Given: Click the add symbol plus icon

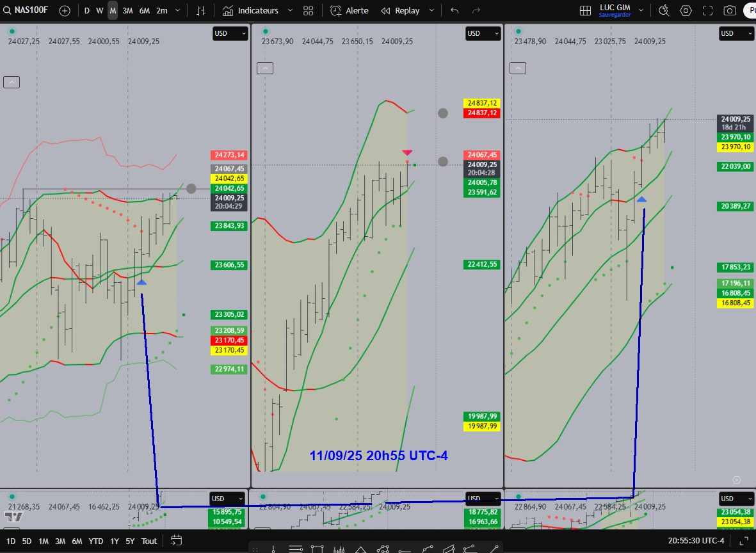Looking at the screenshot, I should click(65, 11).
